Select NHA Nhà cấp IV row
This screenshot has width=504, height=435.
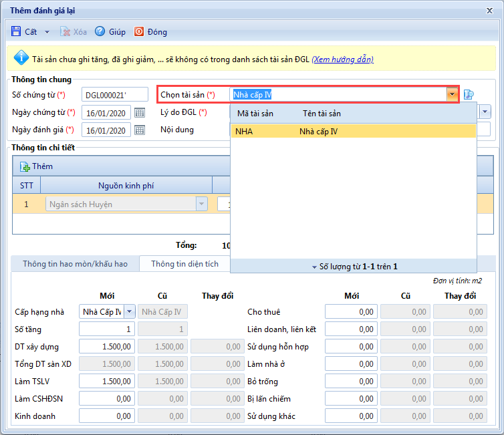(353, 131)
